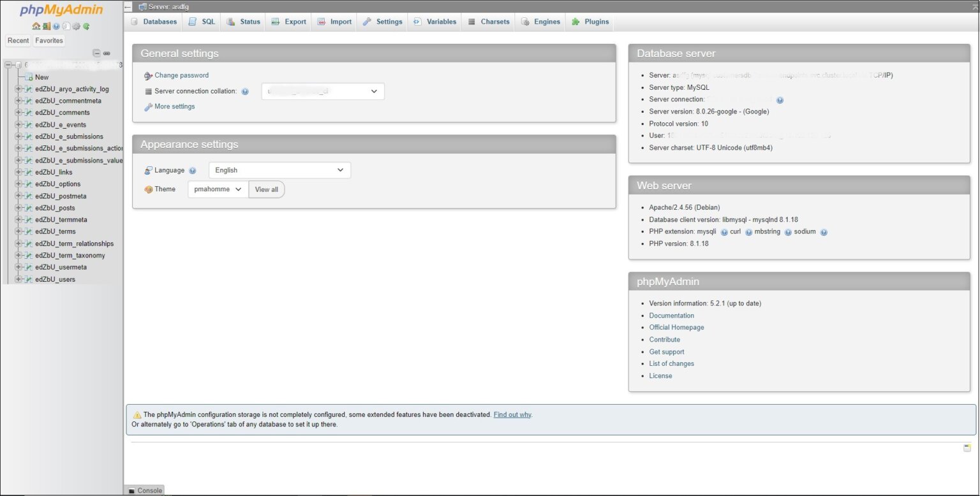Open the Console at the bottom

pos(145,490)
